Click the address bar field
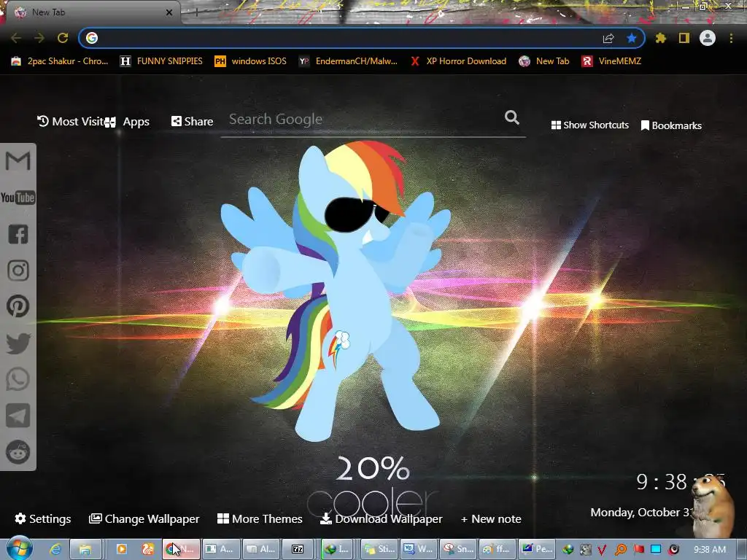 348,38
